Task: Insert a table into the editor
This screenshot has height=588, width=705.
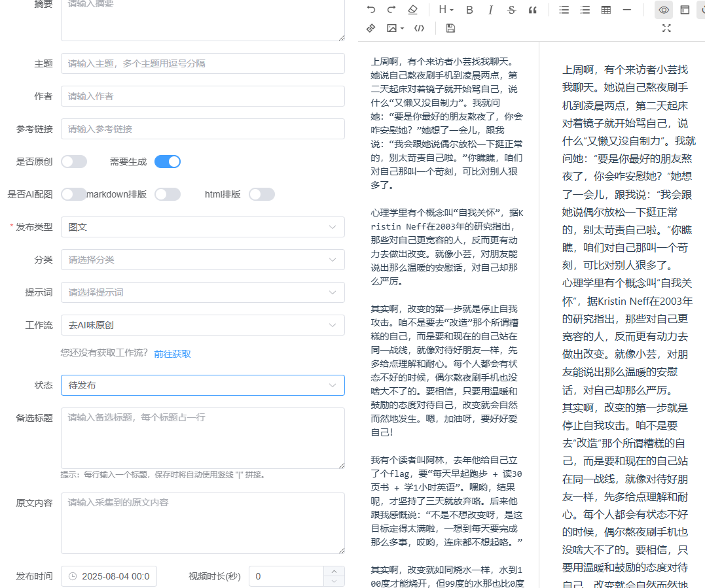Action: coord(606,9)
